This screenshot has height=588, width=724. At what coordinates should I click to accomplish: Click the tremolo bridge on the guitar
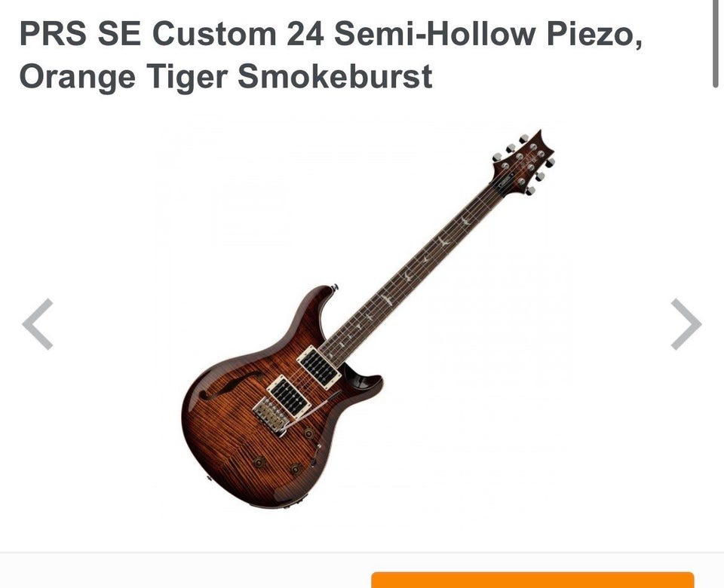[271, 416]
